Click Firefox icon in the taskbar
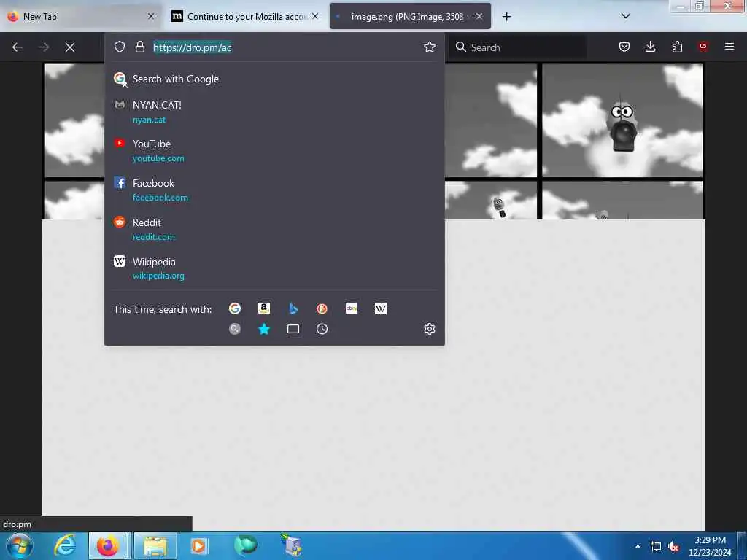This screenshot has height=560, width=747. tap(108, 545)
